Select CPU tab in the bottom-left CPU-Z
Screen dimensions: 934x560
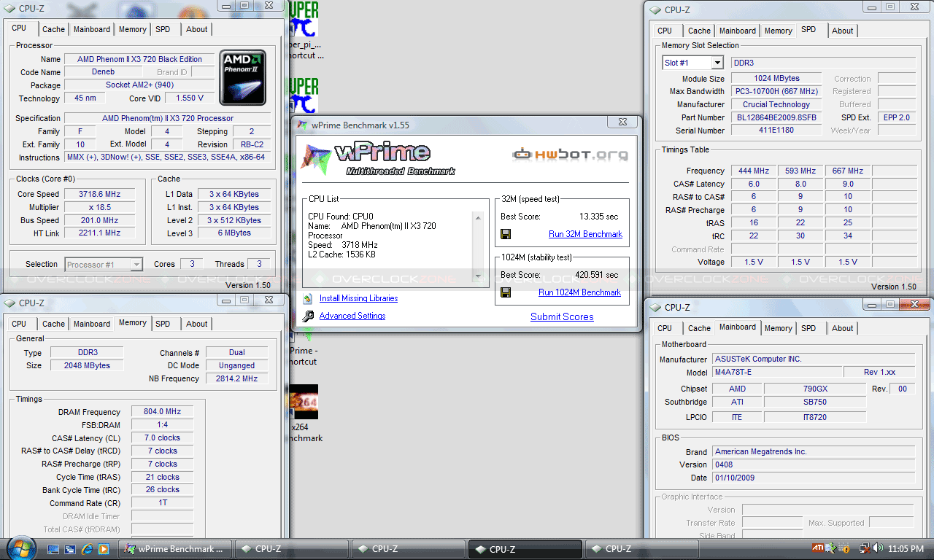(x=19, y=324)
